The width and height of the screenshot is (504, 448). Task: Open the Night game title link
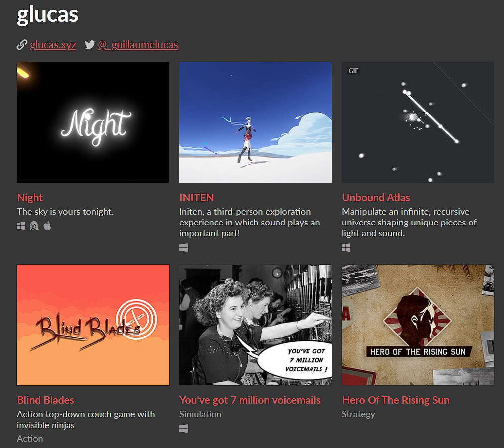tap(30, 197)
